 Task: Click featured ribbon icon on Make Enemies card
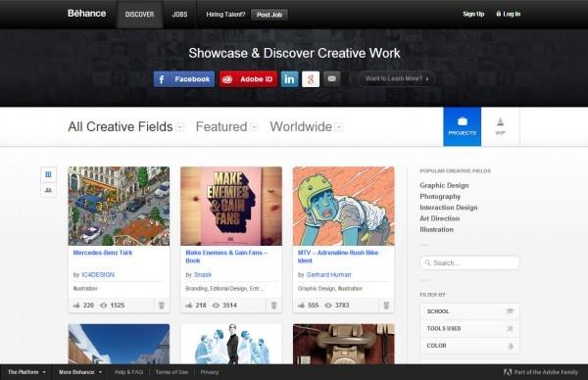pyautogui.click(x=274, y=306)
